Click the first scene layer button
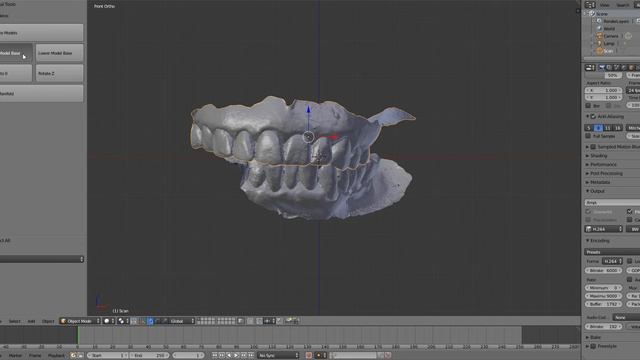Image resolution: width=640 pixels, height=360 pixels. [199, 320]
